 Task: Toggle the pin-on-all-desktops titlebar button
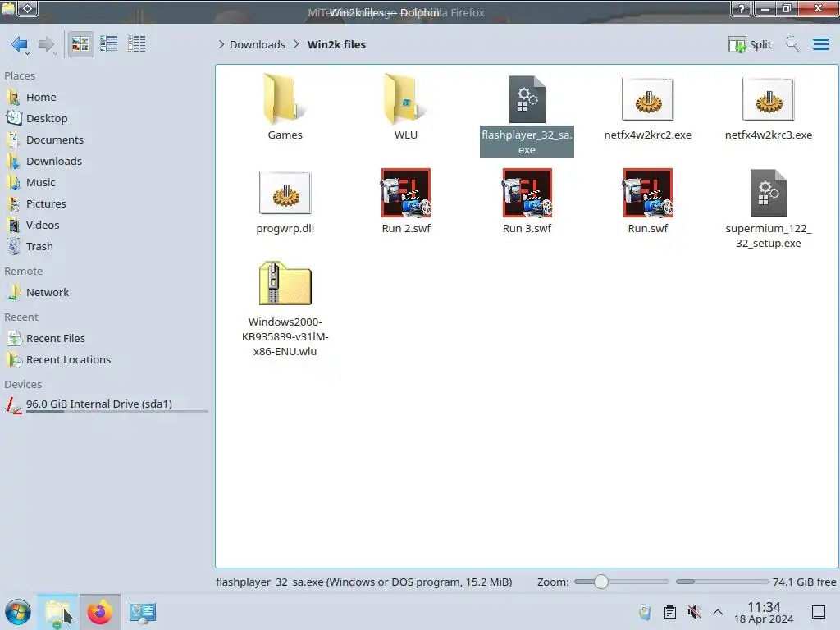(x=28, y=8)
